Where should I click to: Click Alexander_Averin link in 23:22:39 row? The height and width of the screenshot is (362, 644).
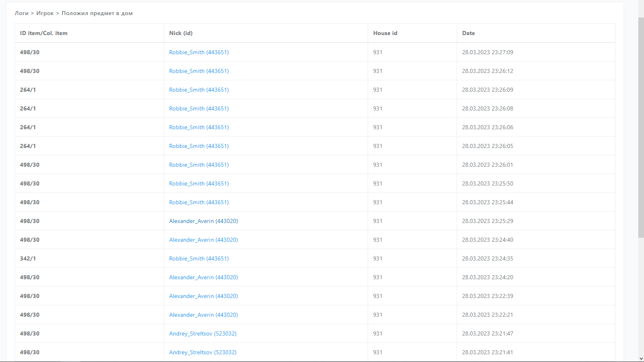(203, 296)
